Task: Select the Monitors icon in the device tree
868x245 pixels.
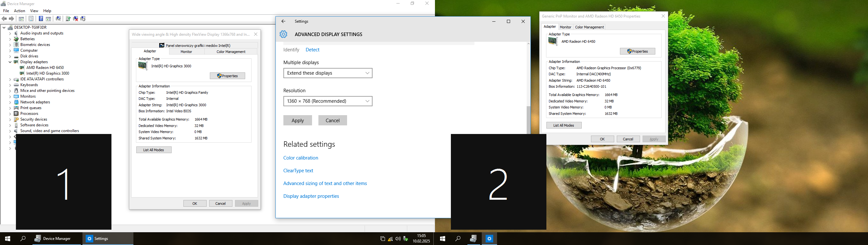Action: click(x=16, y=97)
